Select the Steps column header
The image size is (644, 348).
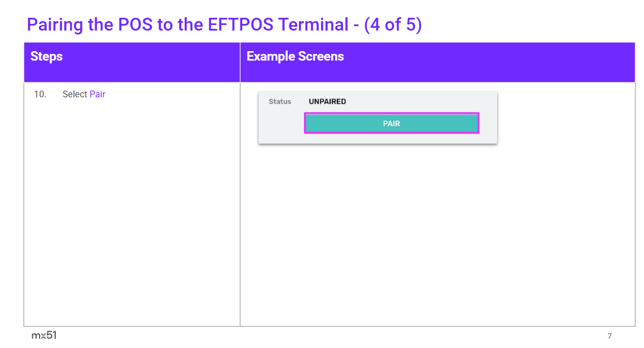click(x=47, y=57)
